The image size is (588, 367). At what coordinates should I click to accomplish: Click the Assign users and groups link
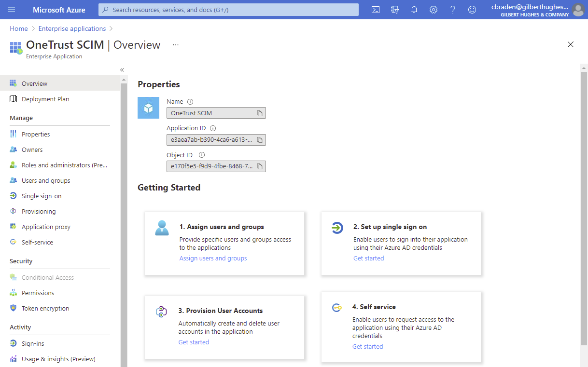(x=213, y=258)
